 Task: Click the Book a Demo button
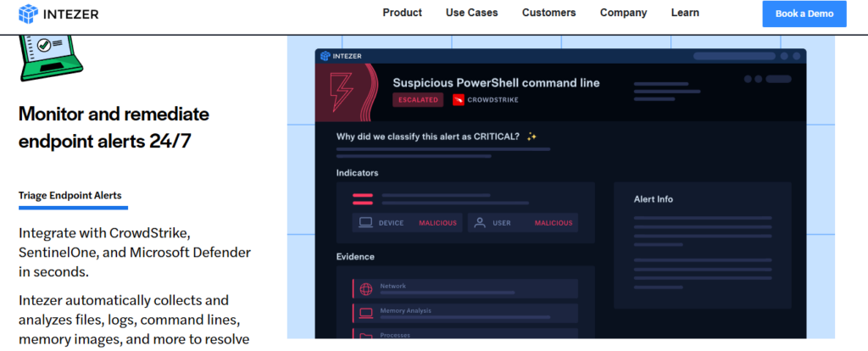804,14
